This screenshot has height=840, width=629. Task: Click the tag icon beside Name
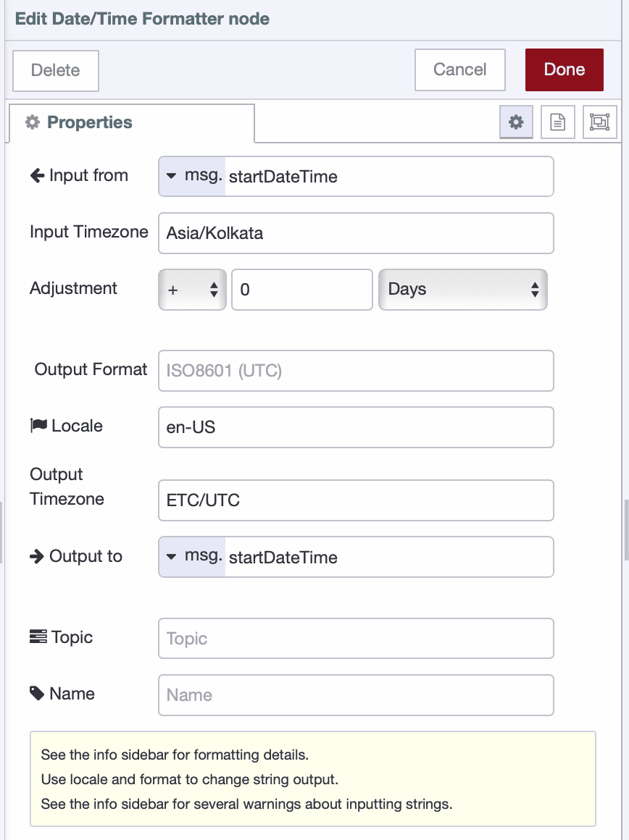36,693
